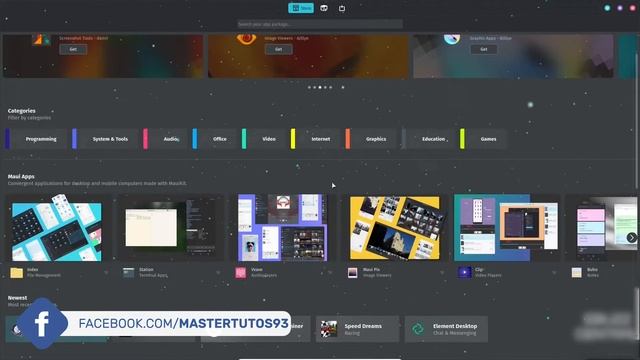
Task: Open the Index app screenshot thumbnail
Action: (57, 228)
